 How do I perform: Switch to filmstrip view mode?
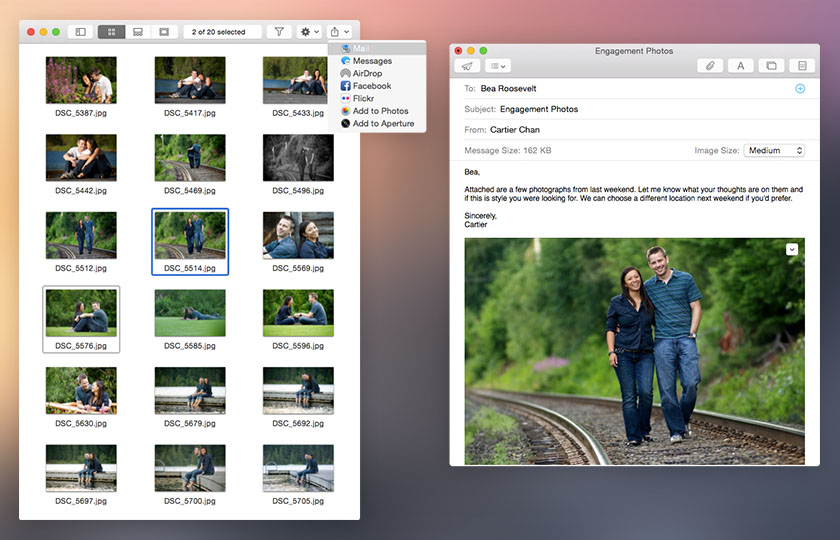(138, 32)
